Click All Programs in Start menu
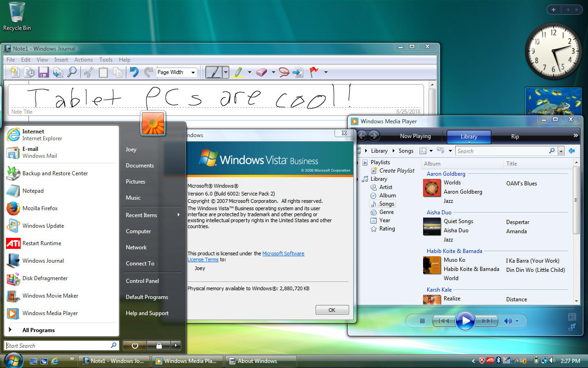The image size is (588, 368). [x=39, y=330]
